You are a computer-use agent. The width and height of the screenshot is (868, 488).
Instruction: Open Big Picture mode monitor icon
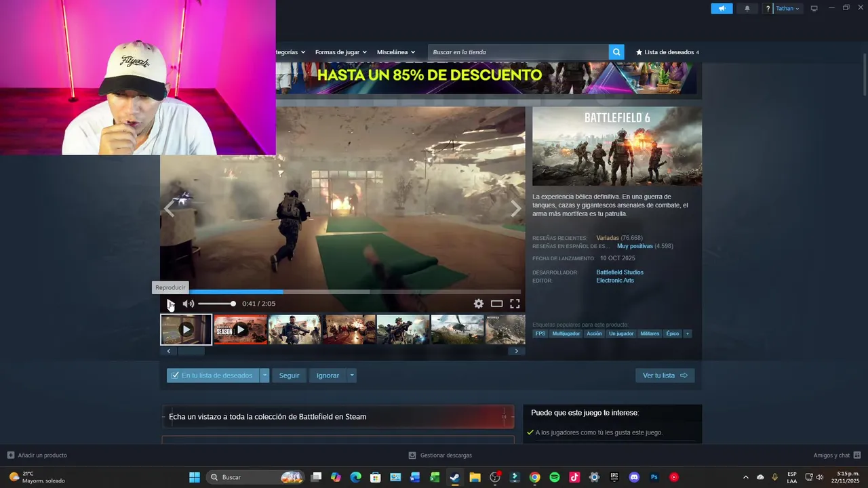click(814, 8)
